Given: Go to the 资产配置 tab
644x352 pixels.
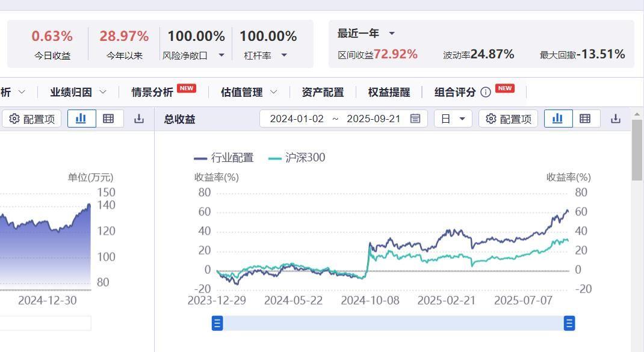Looking at the screenshot, I should 323,92.
